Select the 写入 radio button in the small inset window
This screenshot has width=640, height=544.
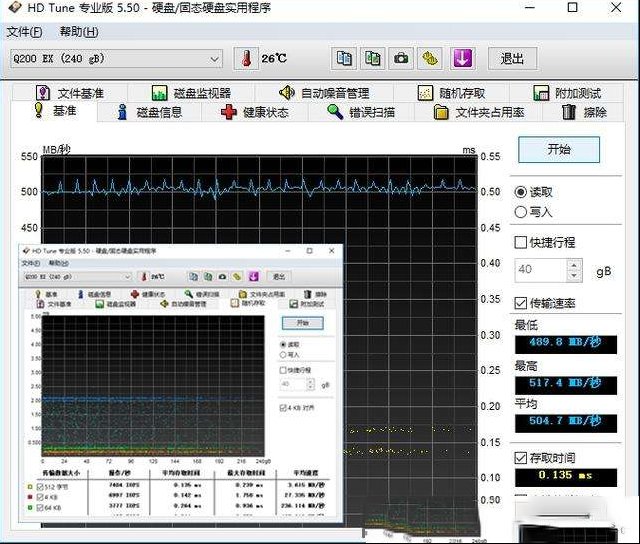pos(283,355)
